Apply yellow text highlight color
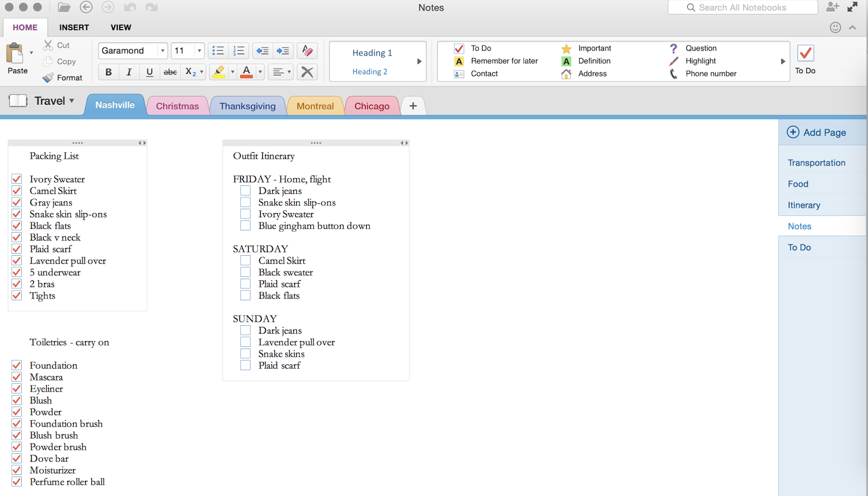 point(219,72)
